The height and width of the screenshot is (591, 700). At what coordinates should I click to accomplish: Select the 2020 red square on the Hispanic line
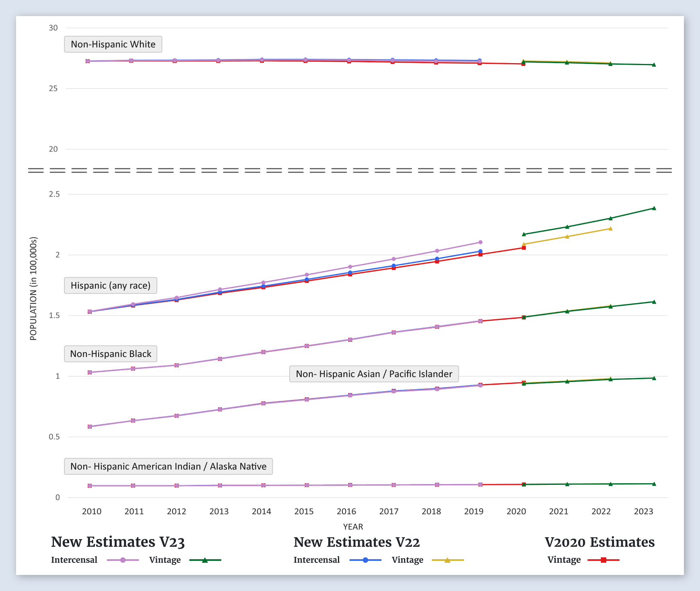click(524, 248)
